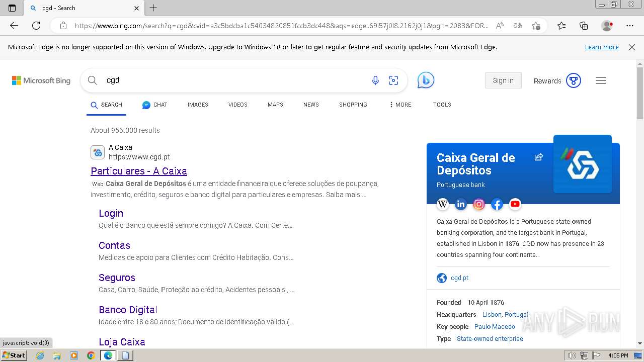
Task: Click the Read aloud icon in address bar
Action: click(x=500, y=26)
